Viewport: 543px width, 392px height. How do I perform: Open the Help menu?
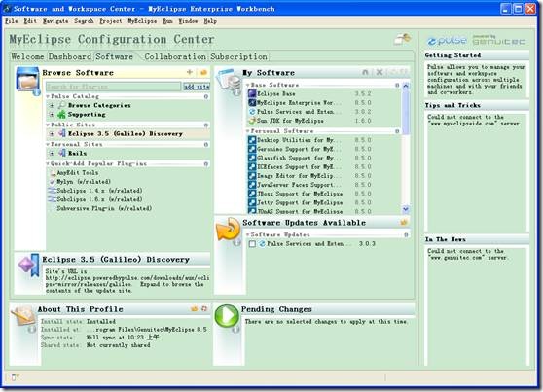[210, 21]
